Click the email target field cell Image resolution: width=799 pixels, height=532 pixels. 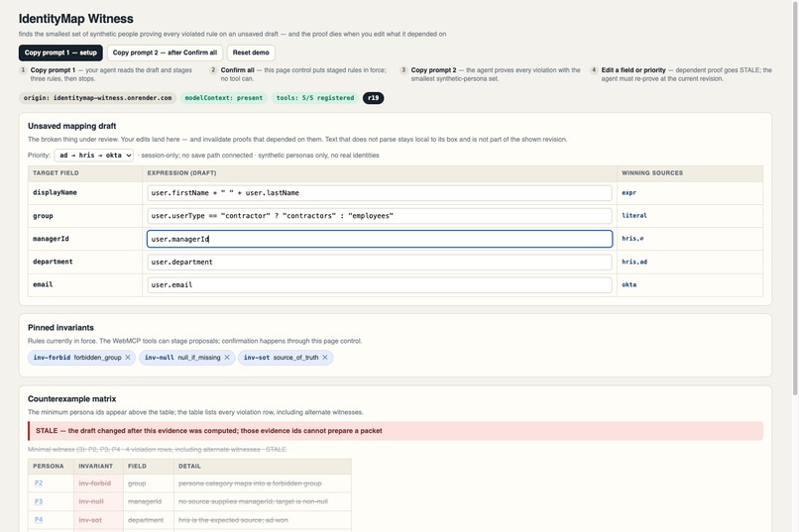point(85,284)
